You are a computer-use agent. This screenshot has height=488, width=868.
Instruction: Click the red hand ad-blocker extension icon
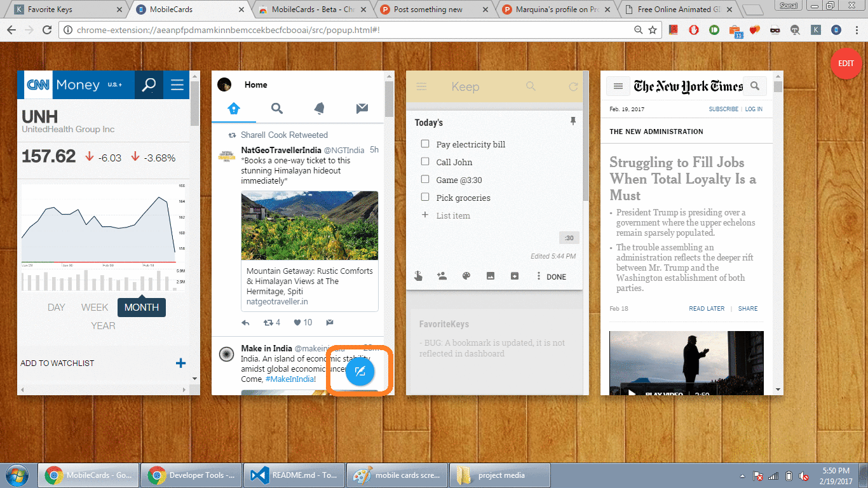tap(694, 29)
